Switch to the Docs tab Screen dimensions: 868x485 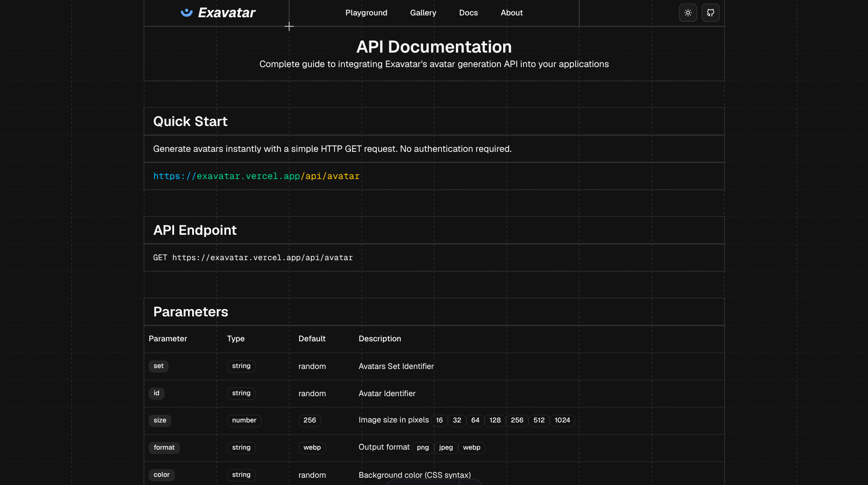pos(468,13)
